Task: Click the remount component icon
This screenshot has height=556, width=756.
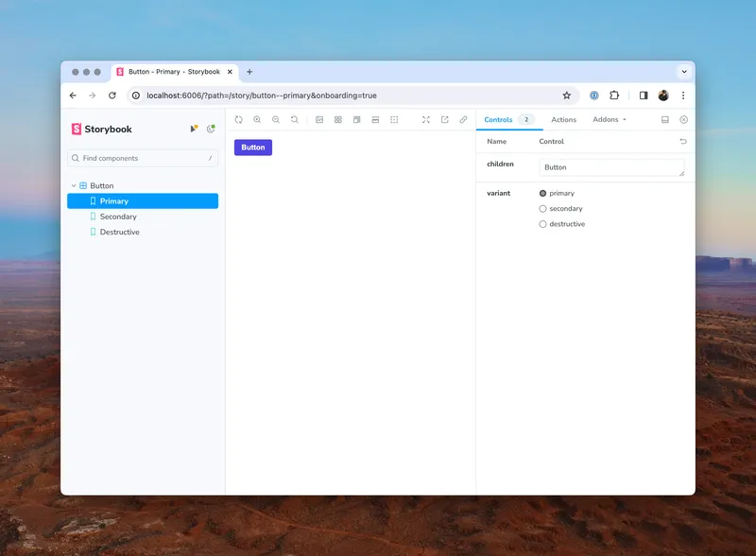Action: [x=239, y=120]
